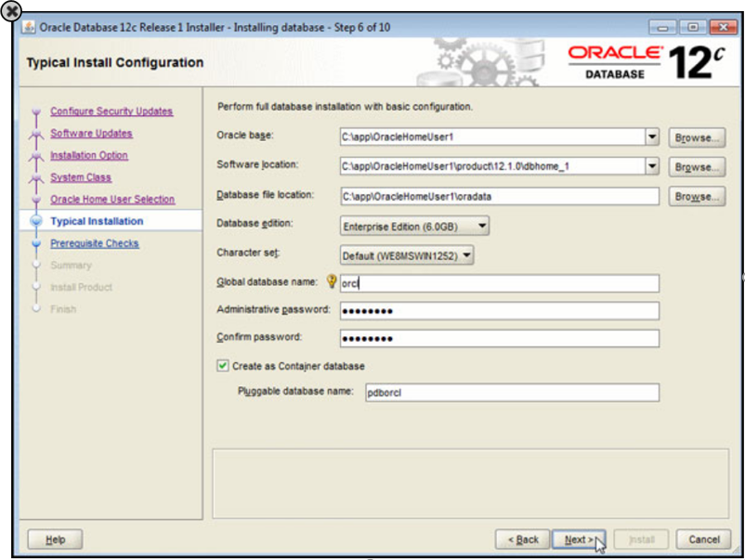
Task: Focus the Administrative password field
Action: [x=500, y=311]
